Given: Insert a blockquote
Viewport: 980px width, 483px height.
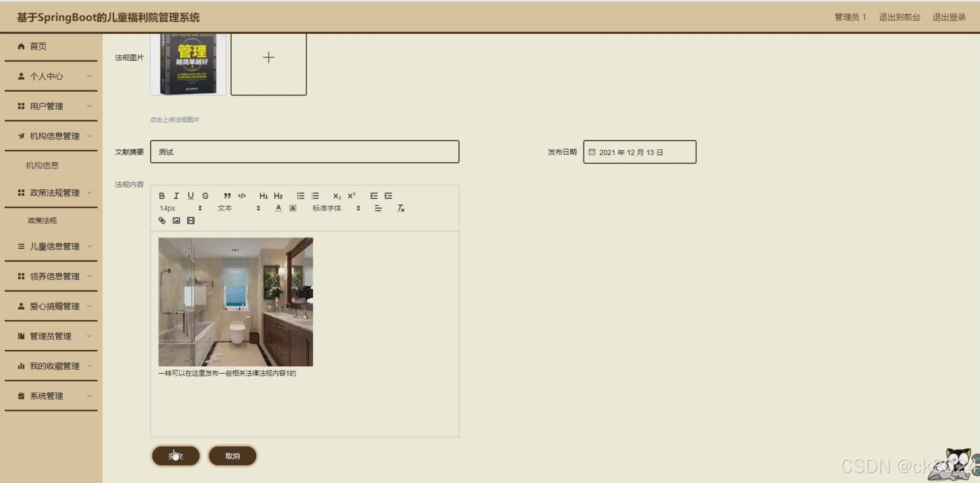Looking at the screenshot, I should point(227,196).
